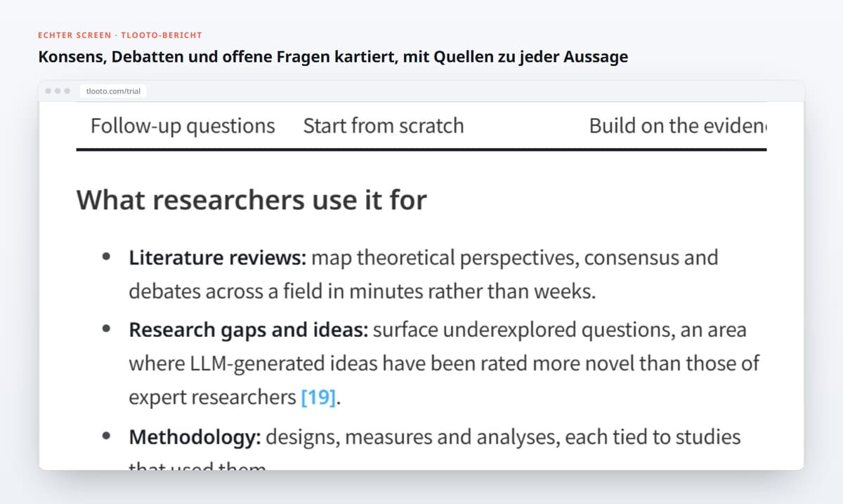Screen dimensions: 843x504
Task: Click the third gray window dot
Action: 67,91
